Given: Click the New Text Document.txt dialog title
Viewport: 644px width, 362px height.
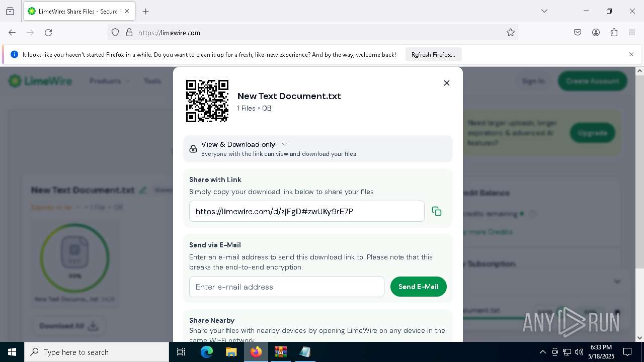Looking at the screenshot, I should click(x=289, y=96).
